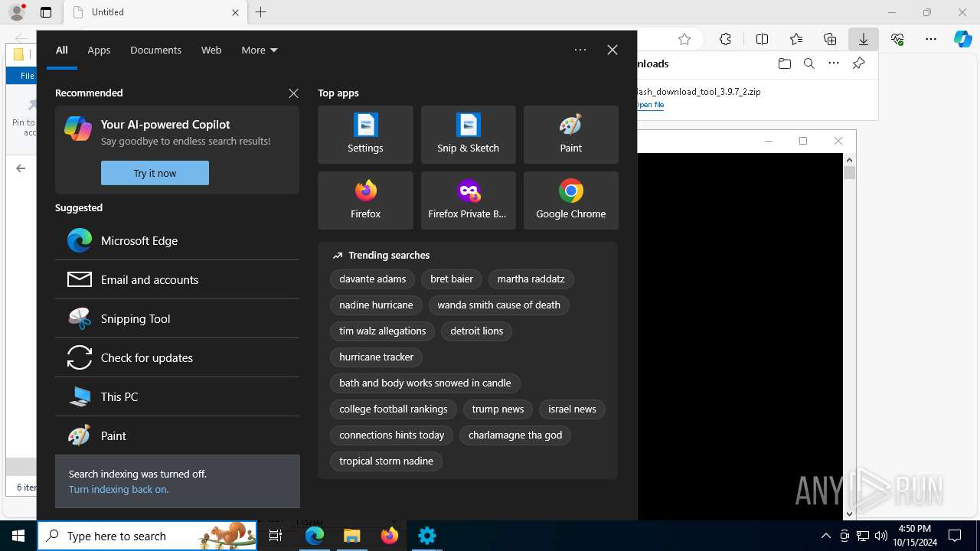This screenshot has width=980, height=551.
Task: Switch to Web search tab
Action: 211,50
